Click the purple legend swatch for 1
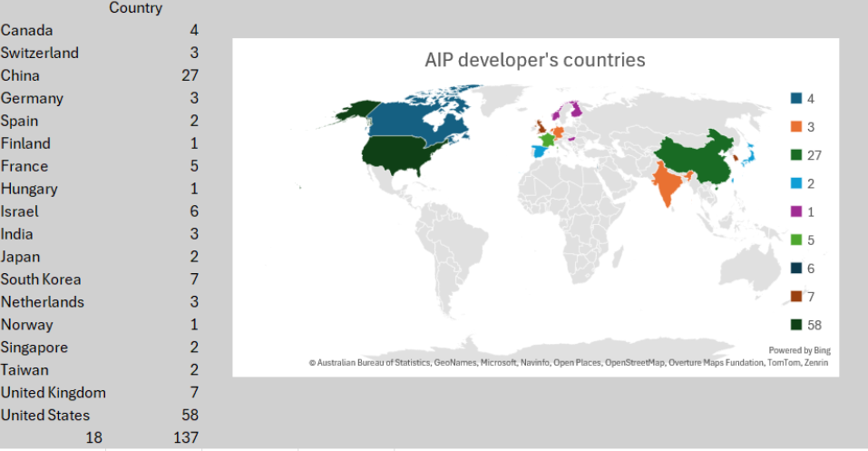Image resolution: width=868 pixels, height=451 pixels. coord(795,211)
